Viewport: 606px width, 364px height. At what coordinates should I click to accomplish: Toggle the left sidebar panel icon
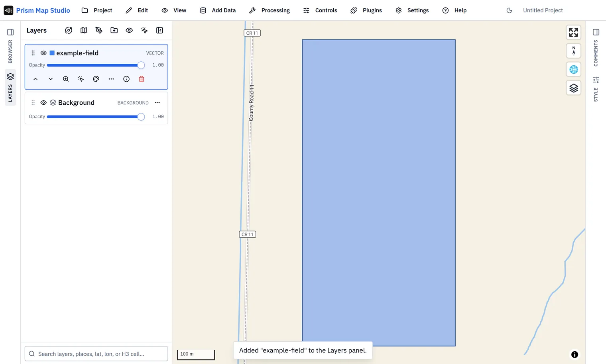pos(10,32)
